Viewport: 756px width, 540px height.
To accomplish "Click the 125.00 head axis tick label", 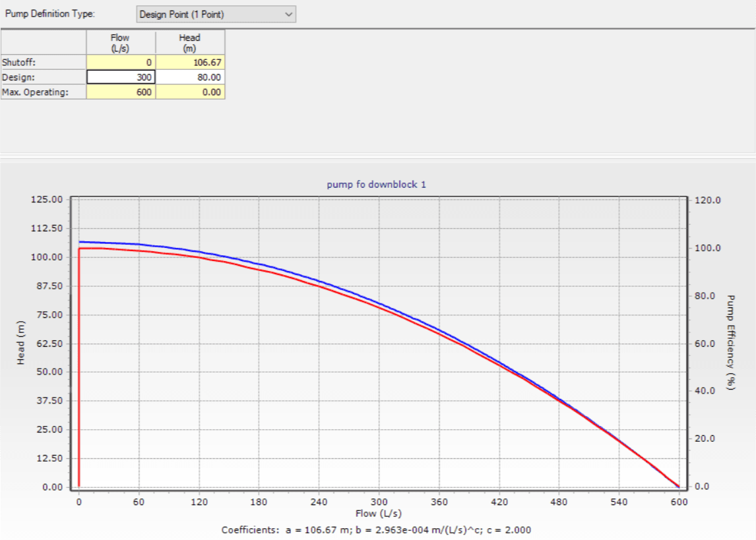I will 47,199.
